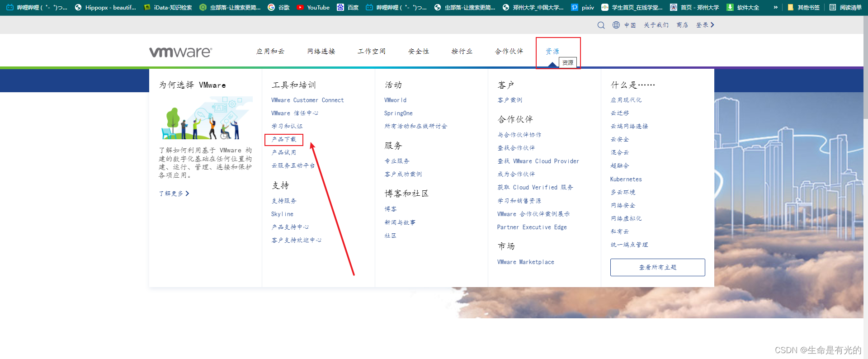Click the 查找合作伙伴 link
Screen dimensions: 868x359
(x=516, y=148)
